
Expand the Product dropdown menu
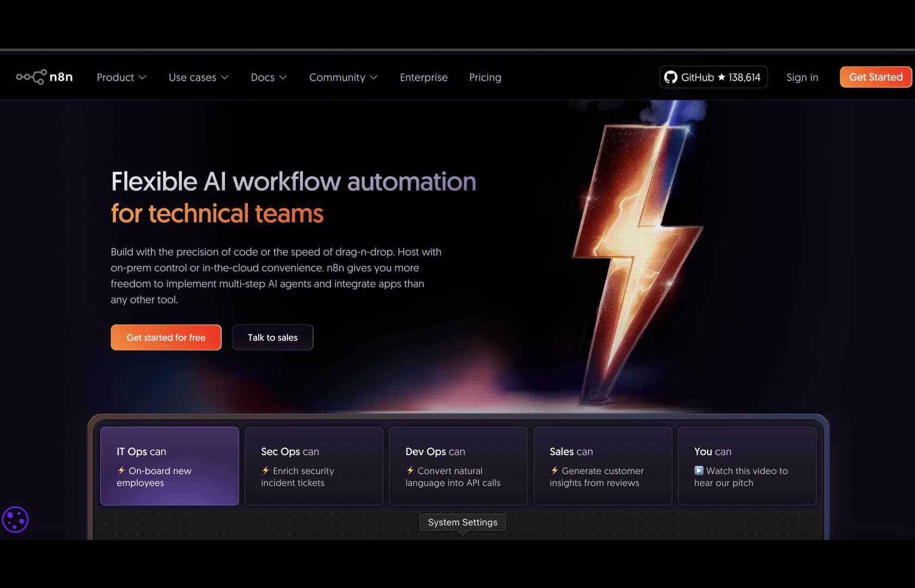pyautogui.click(x=121, y=77)
